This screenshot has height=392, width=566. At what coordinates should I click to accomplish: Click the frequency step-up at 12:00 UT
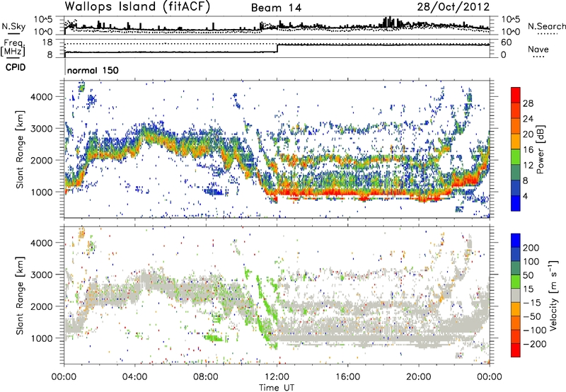coord(277,48)
